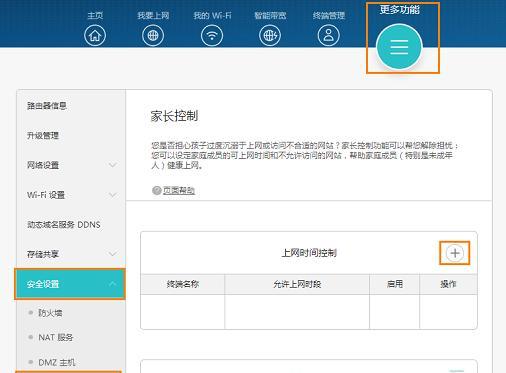Expand the 网络设置 chevron
506x373 pixels.
click(x=113, y=165)
